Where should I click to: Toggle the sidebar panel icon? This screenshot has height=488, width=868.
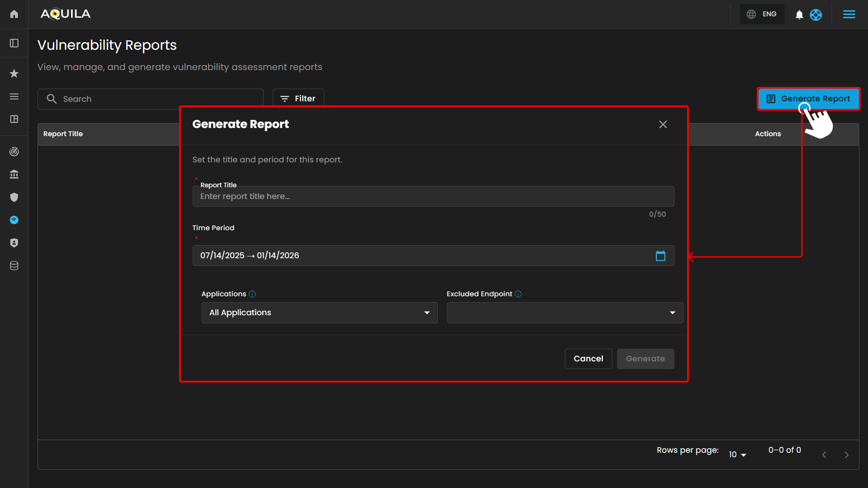tap(14, 43)
